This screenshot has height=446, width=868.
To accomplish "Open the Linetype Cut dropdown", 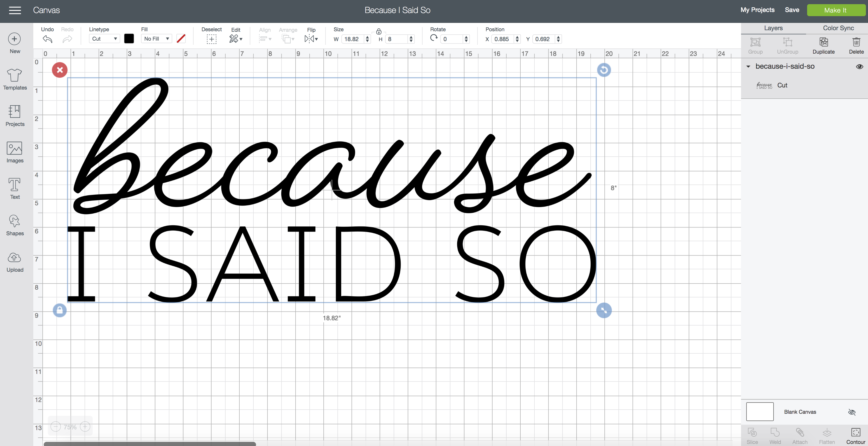I will click(104, 39).
